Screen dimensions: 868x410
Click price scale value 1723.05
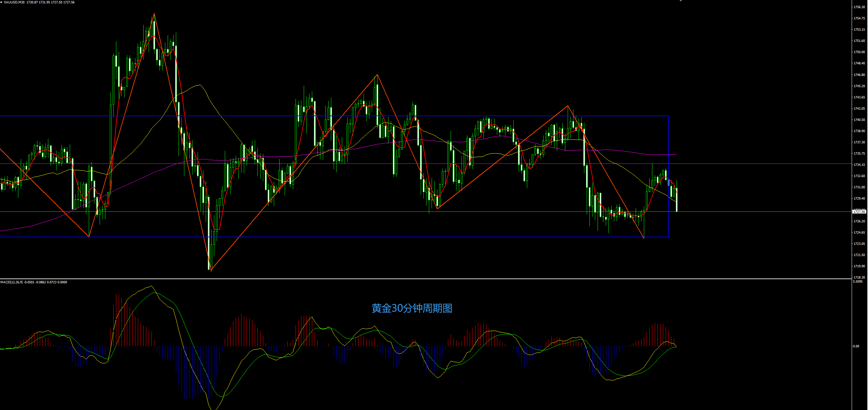[859, 244]
